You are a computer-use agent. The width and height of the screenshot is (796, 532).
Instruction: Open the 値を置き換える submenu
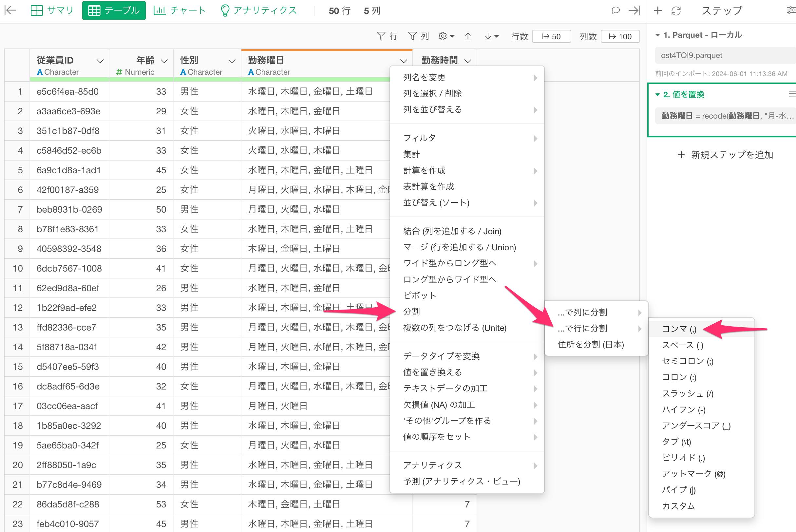(x=467, y=372)
